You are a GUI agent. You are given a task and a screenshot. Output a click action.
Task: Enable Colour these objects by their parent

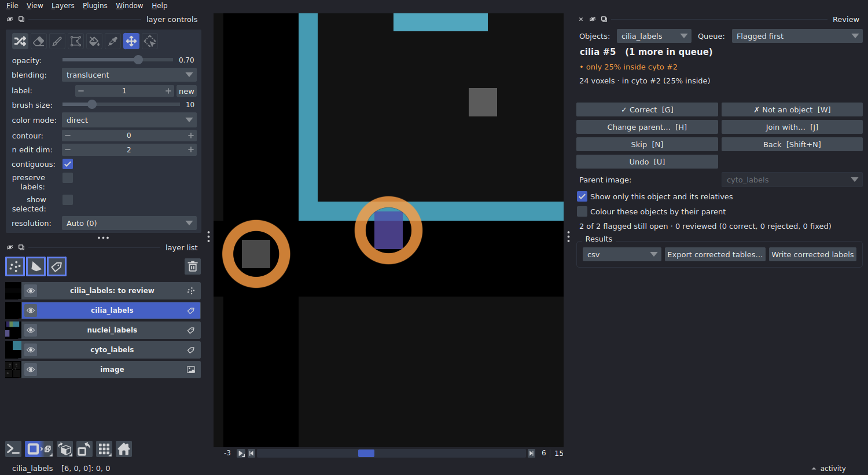[x=582, y=211]
